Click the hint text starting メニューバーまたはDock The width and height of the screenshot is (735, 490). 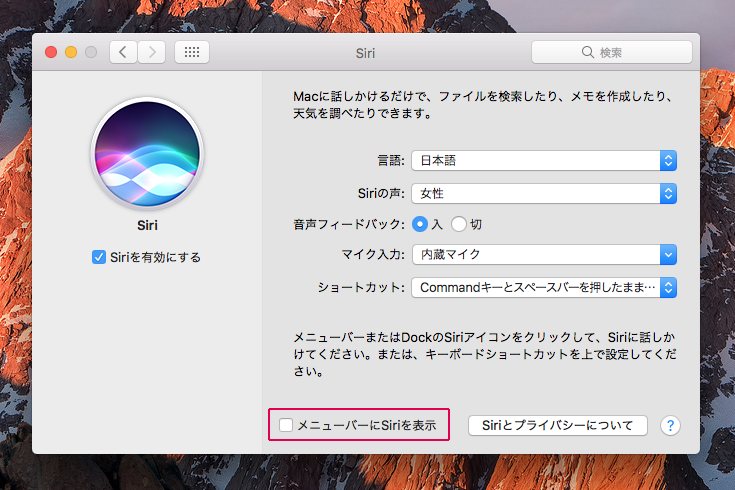point(485,354)
